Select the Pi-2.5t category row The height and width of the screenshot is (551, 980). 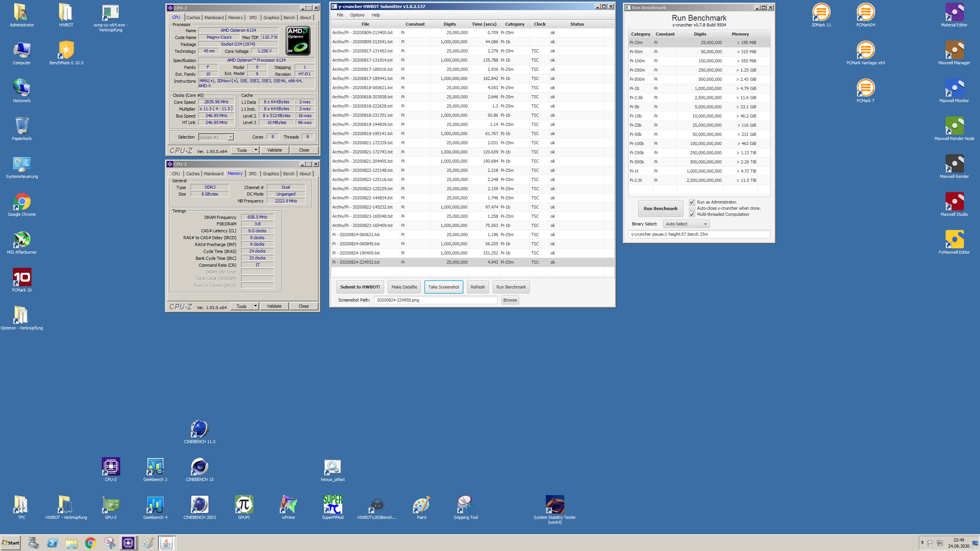(699, 180)
